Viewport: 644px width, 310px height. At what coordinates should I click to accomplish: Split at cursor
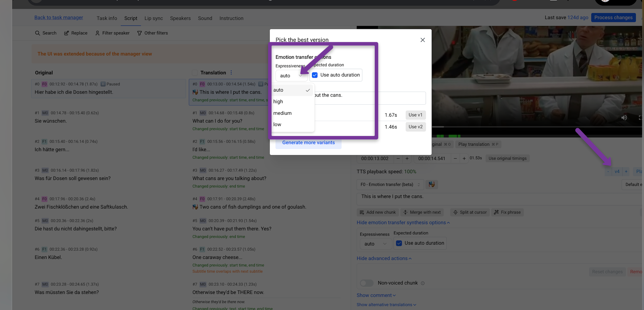(470, 212)
